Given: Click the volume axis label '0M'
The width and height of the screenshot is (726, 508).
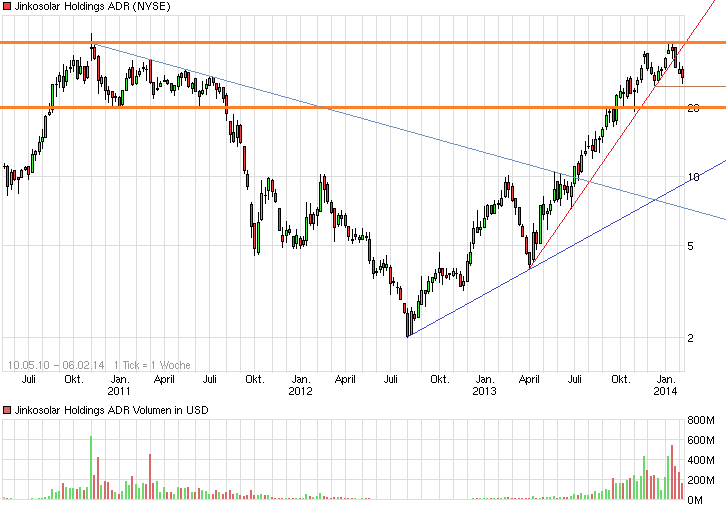Looking at the screenshot, I should [x=695, y=500].
